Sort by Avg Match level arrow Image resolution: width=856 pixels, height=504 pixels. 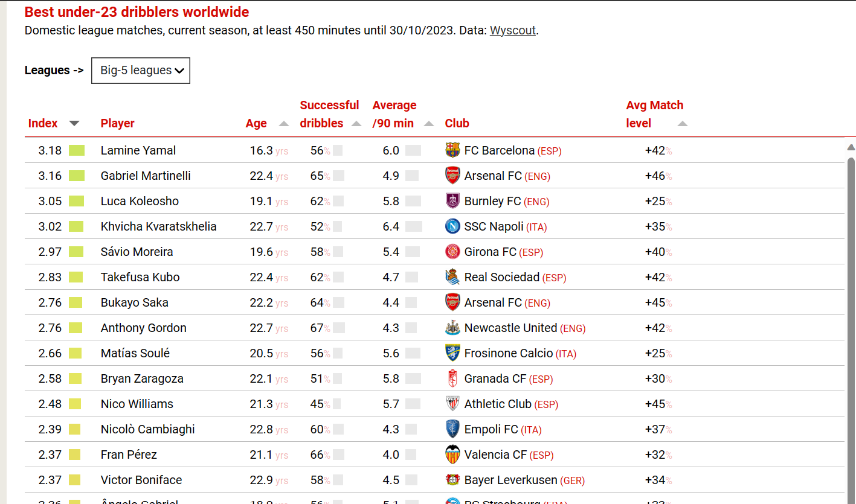683,124
